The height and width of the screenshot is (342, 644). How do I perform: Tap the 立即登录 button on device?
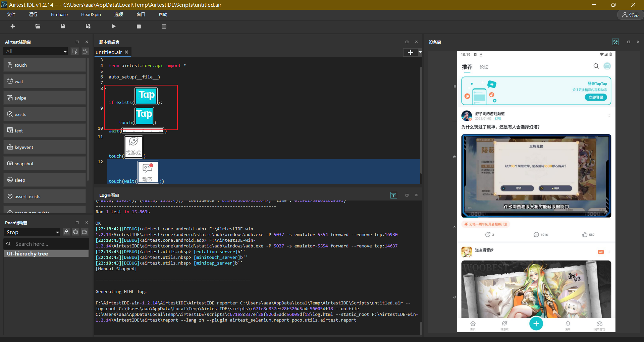point(596,97)
